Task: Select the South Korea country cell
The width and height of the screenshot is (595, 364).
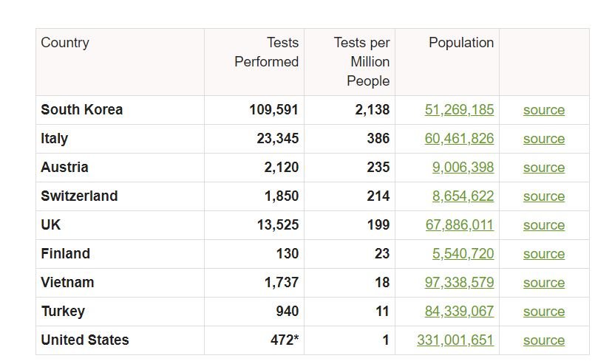Action: [x=120, y=110]
